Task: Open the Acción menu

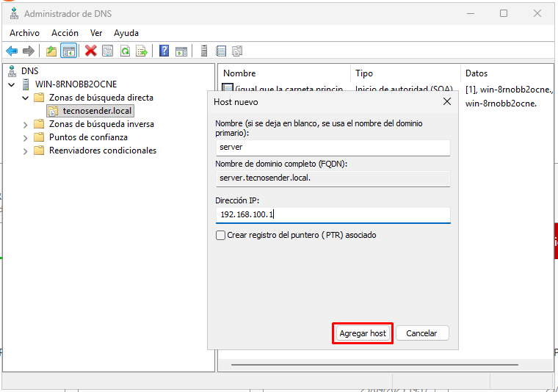Action: (65, 33)
